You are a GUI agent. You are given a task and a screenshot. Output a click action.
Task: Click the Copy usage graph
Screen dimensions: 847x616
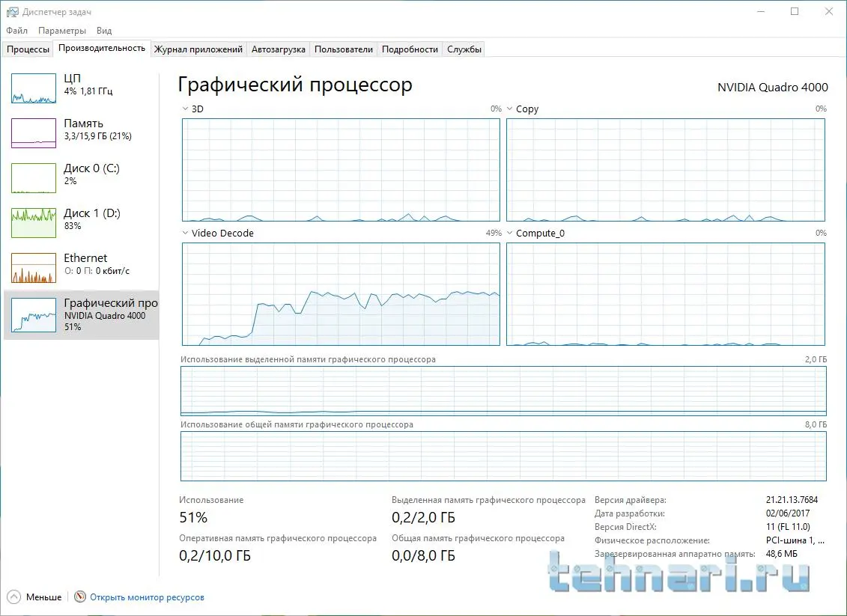point(666,170)
